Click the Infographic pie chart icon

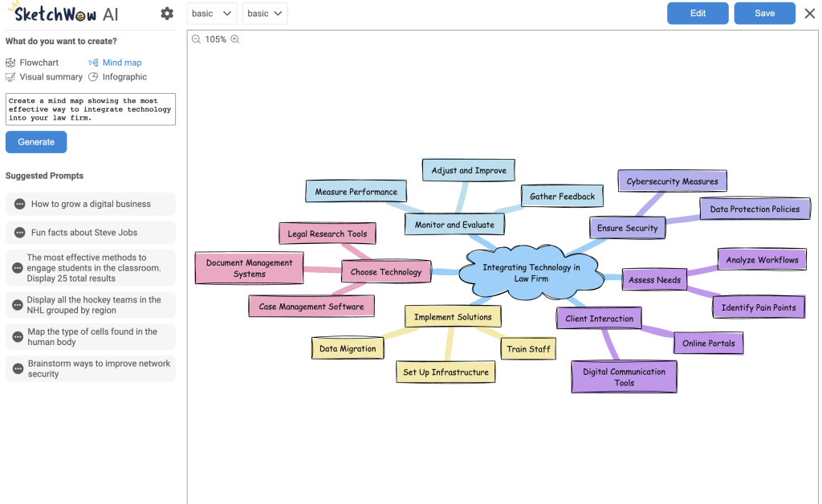point(94,77)
